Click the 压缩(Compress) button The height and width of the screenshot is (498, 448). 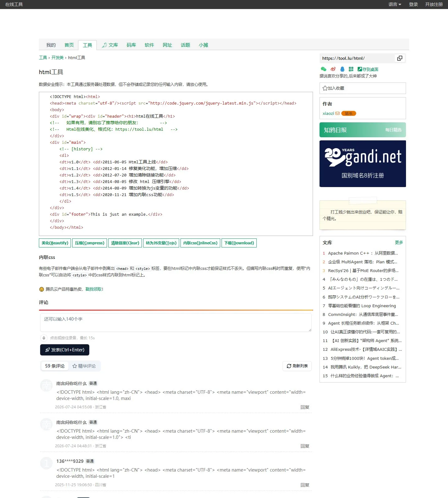[90, 243]
